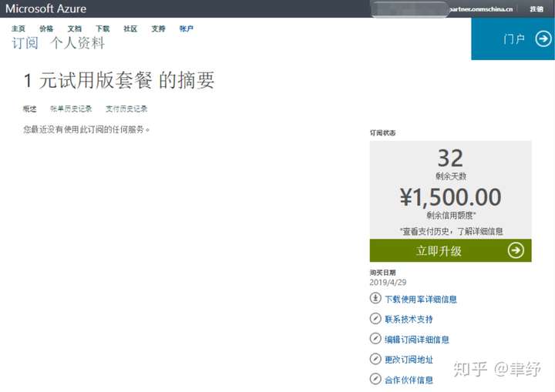This screenshot has height=392, width=555.
Task: Open the 更改订阅地址 link
Action: 409,360
